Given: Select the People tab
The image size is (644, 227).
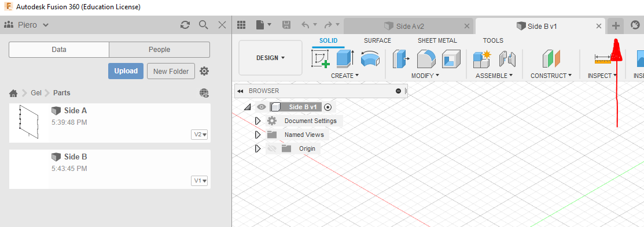Looking at the screenshot, I should tap(159, 50).
